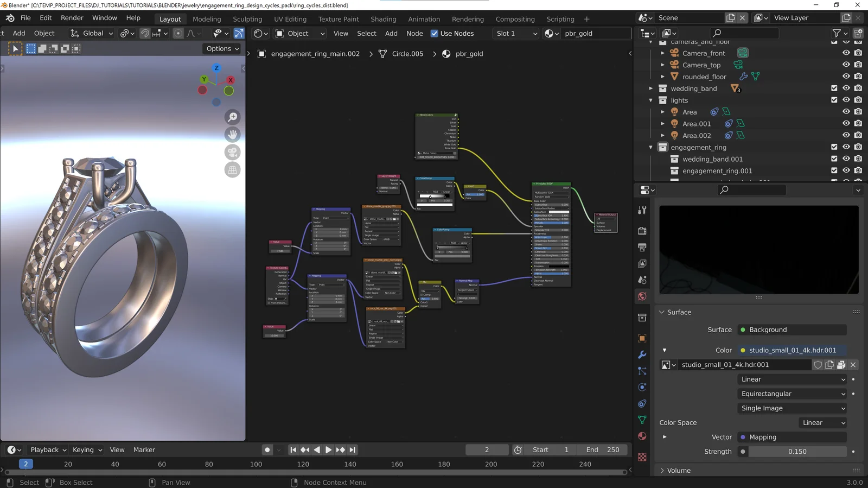Open the Render properties tab

(642, 231)
